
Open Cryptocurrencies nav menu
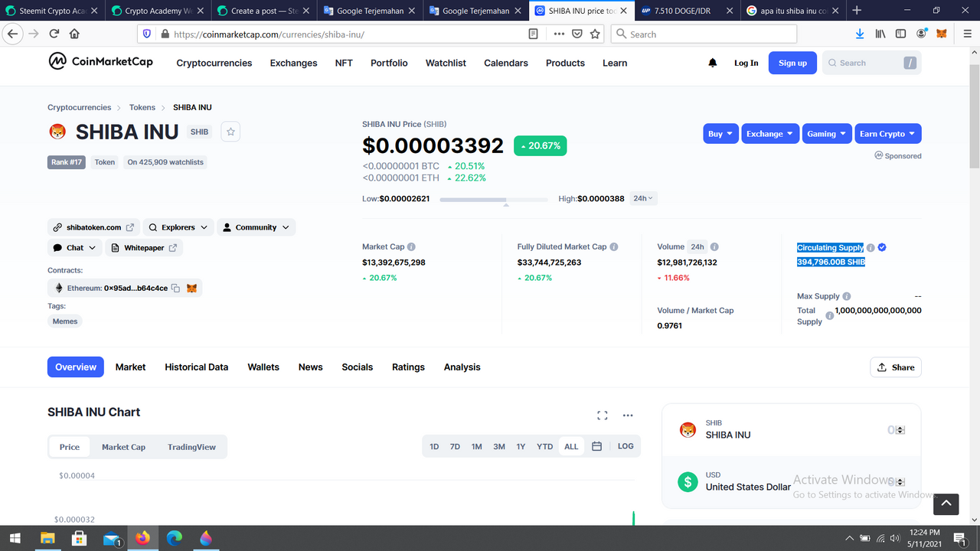214,63
